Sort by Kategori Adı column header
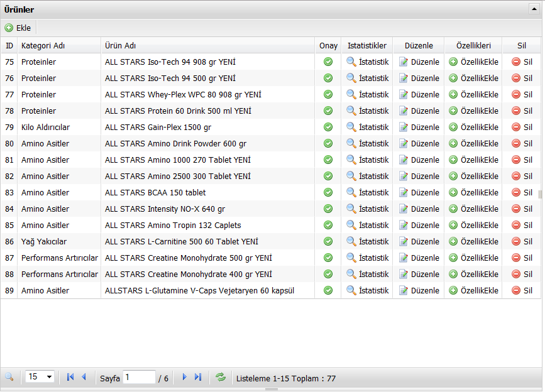The height and width of the screenshot is (392, 545). [59, 45]
